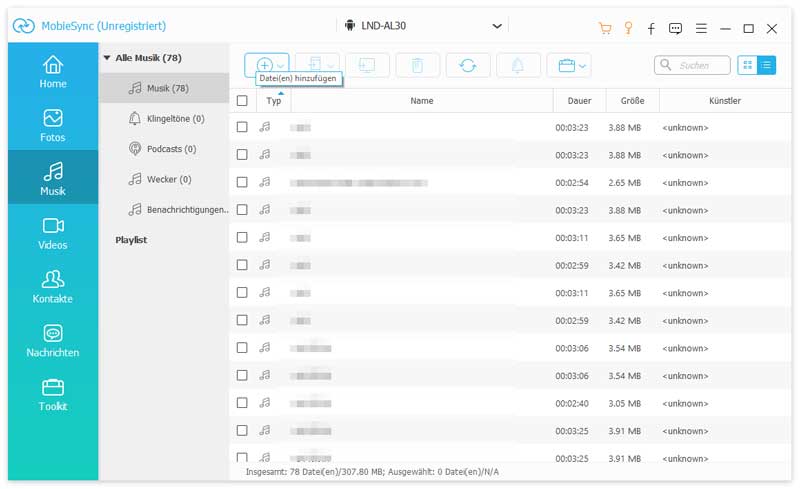800x489 pixels.
Task: Select Podcasts (0) category
Action: pyautogui.click(x=164, y=149)
